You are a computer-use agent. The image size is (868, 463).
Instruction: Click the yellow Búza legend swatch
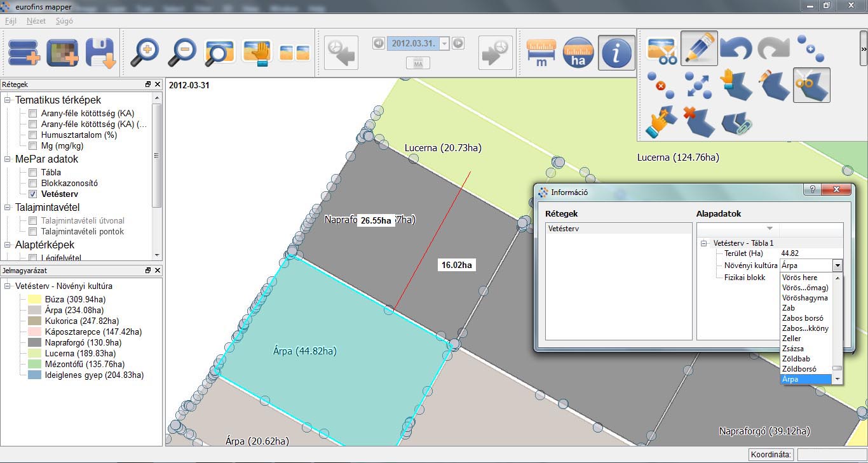(35, 299)
